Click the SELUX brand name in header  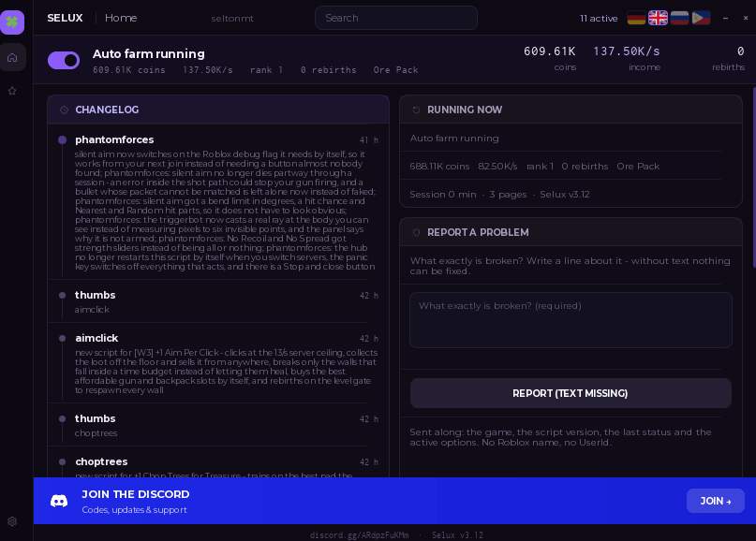(65, 18)
